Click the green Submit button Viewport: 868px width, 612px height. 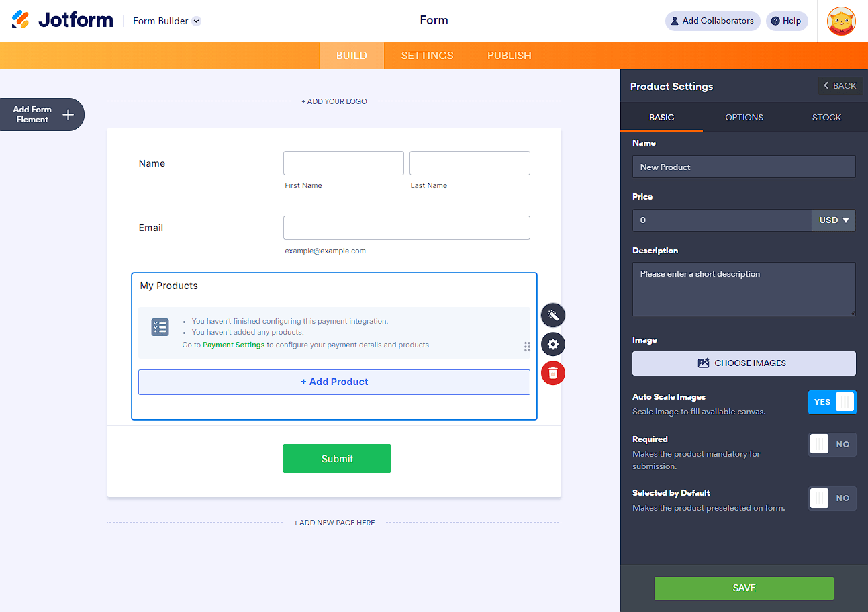tap(337, 459)
